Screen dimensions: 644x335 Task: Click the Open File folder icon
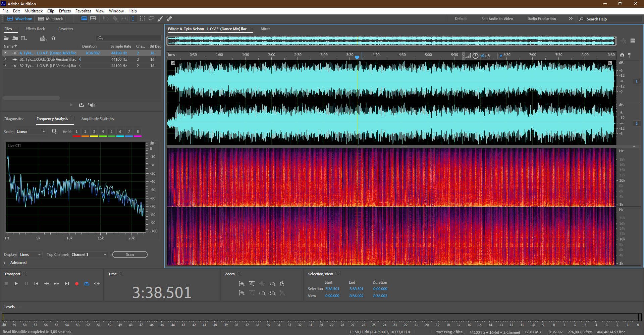pos(6,38)
